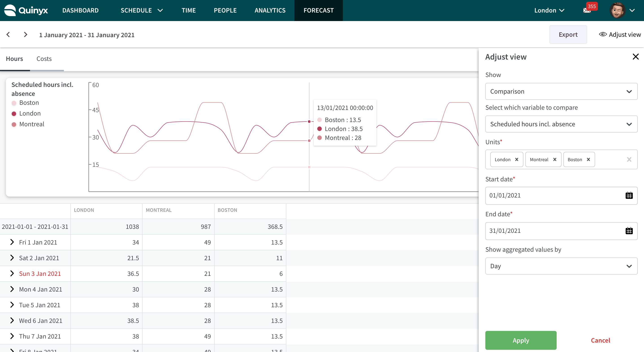Click London total value 1038
Screen dimensions: 644x352
pyautogui.click(x=132, y=227)
